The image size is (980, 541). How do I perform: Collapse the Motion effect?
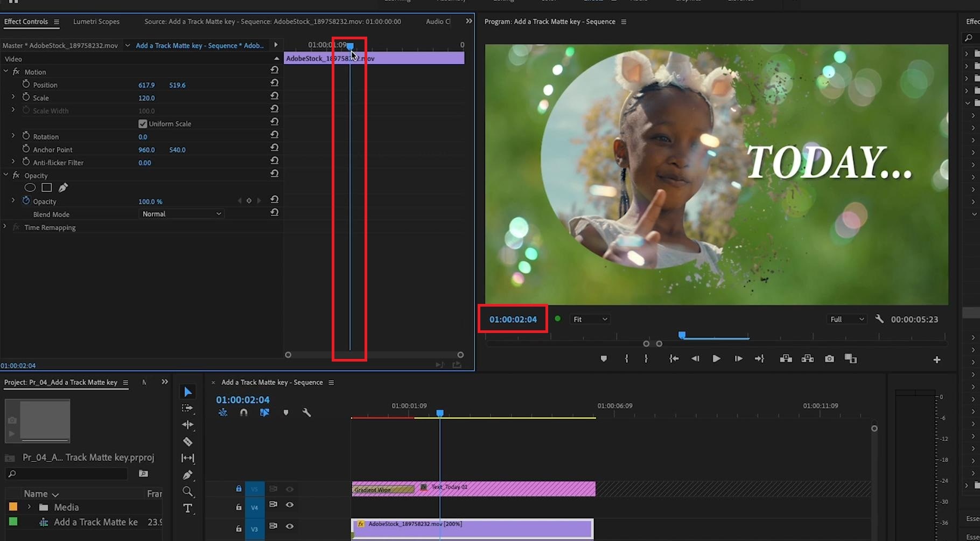[6, 71]
